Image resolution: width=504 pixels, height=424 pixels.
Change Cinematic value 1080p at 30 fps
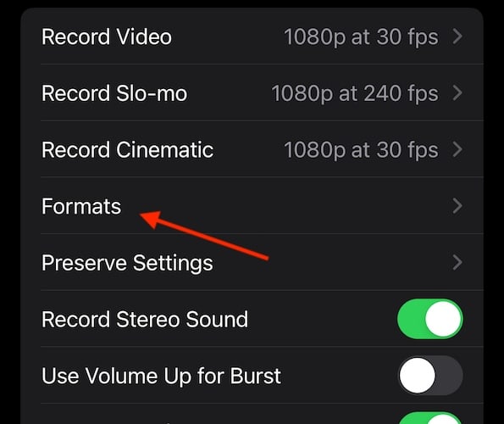[x=361, y=151]
